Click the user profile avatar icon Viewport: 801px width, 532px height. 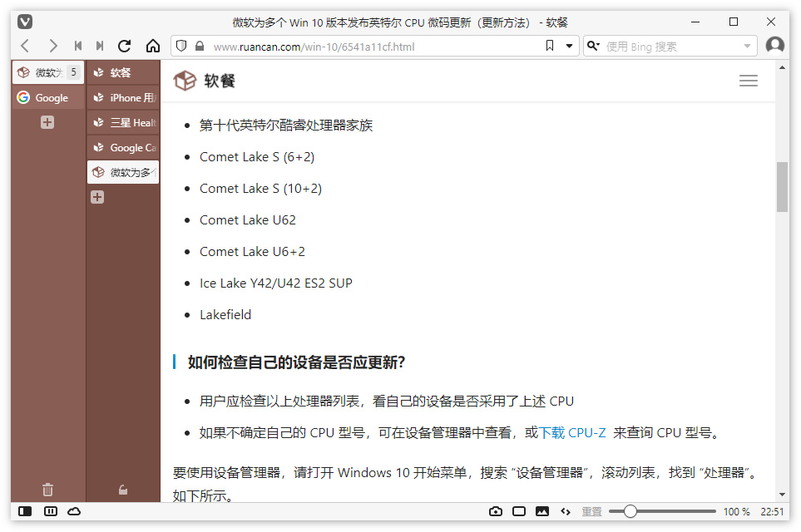[775, 46]
